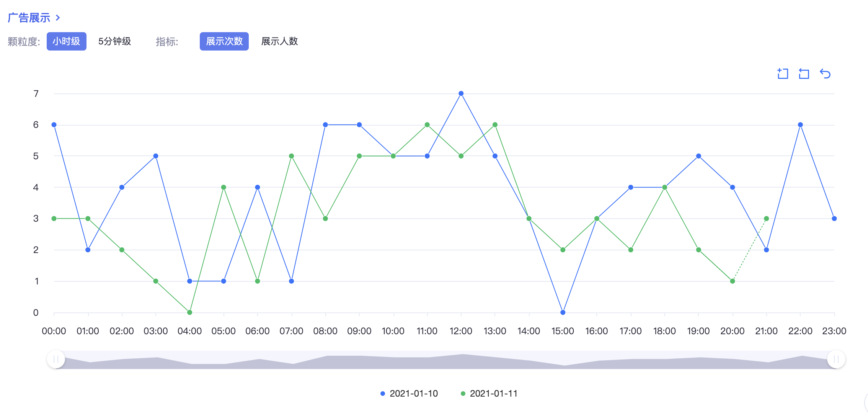Click the blue point at 08:00
This screenshot has width=868, height=415.
(325, 125)
